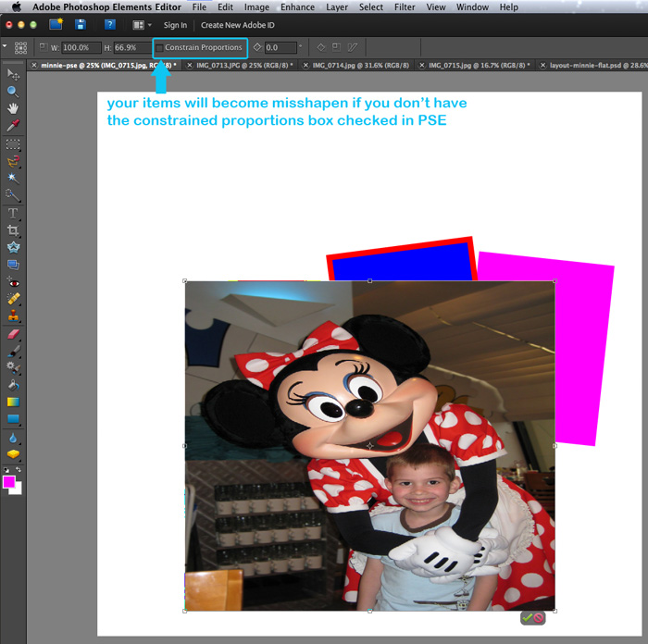Screen dimensions: 648x644
Task: Select the Rectangle shape tool
Action: [x=13, y=419]
